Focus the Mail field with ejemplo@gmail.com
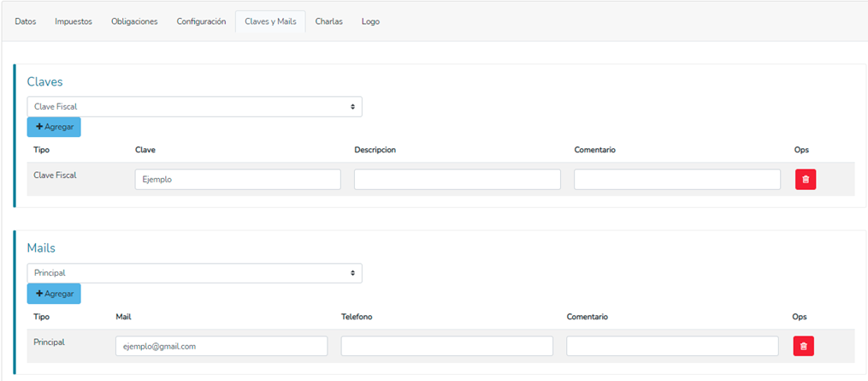The height and width of the screenshot is (381, 868). [x=221, y=346]
